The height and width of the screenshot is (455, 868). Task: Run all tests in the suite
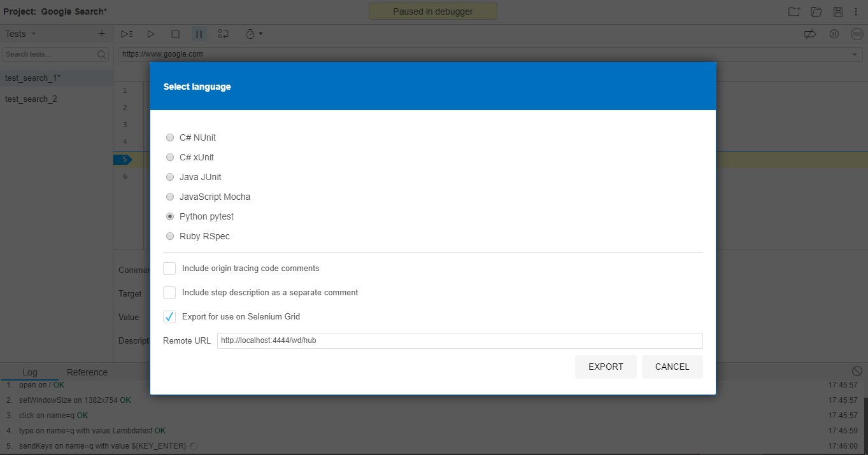[x=126, y=34]
